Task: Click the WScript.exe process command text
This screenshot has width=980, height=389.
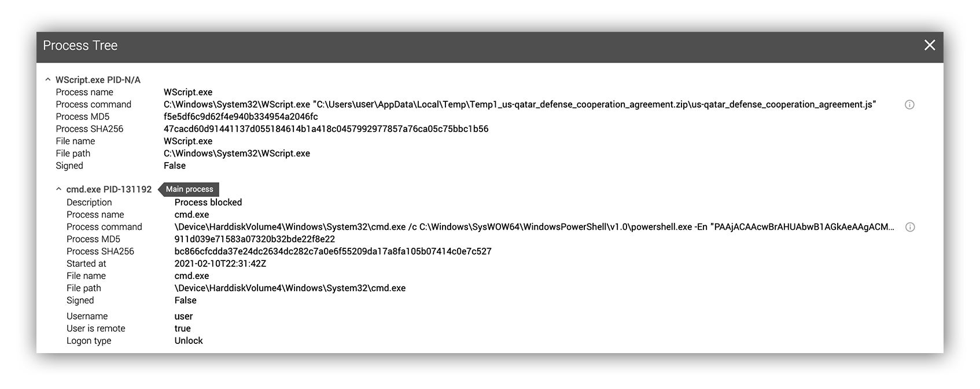Action: pyautogui.click(x=520, y=105)
